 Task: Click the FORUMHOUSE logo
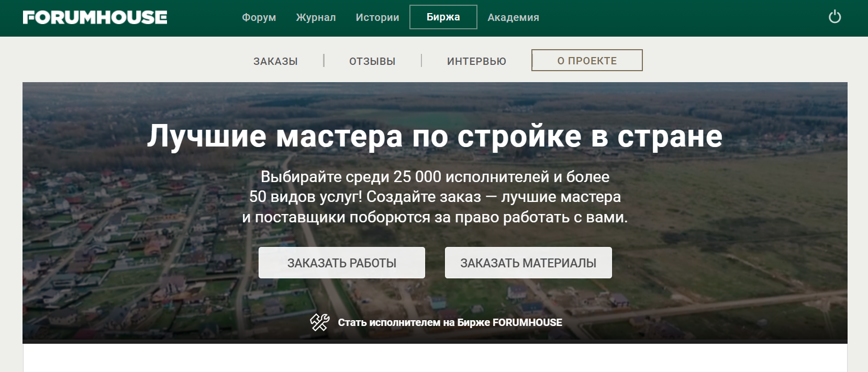[95, 17]
